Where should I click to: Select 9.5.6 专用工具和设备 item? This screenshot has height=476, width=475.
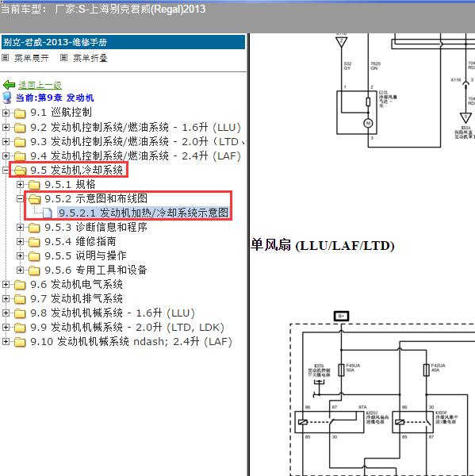(96, 270)
